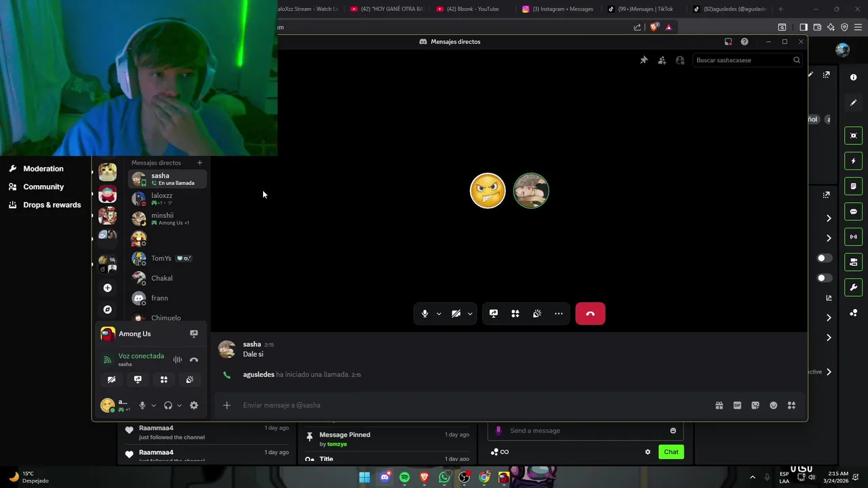Open a new browser tab
Screen dimensions: 868x488
click(x=781, y=9)
